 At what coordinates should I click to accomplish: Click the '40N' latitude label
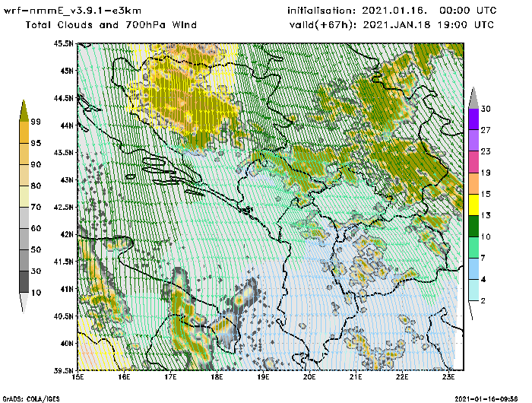coord(67,343)
